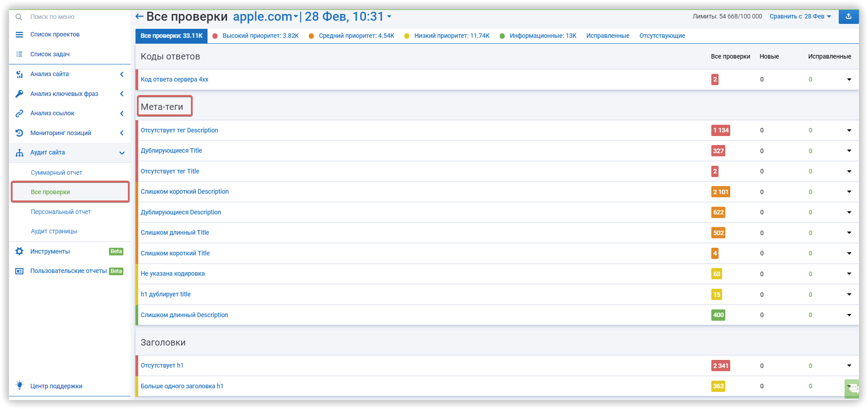The height and width of the screenshot is (409, 868).
Task: Click the export upload icon button
Action: (848, 17)
